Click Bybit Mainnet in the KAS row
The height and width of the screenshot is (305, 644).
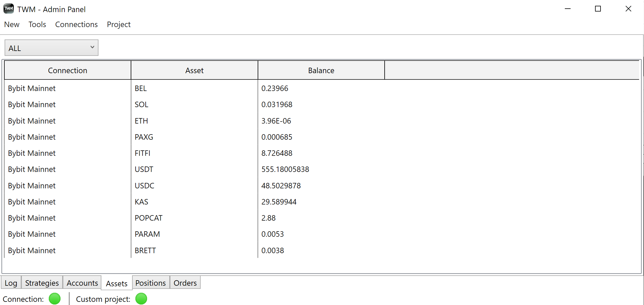[32, 202]
